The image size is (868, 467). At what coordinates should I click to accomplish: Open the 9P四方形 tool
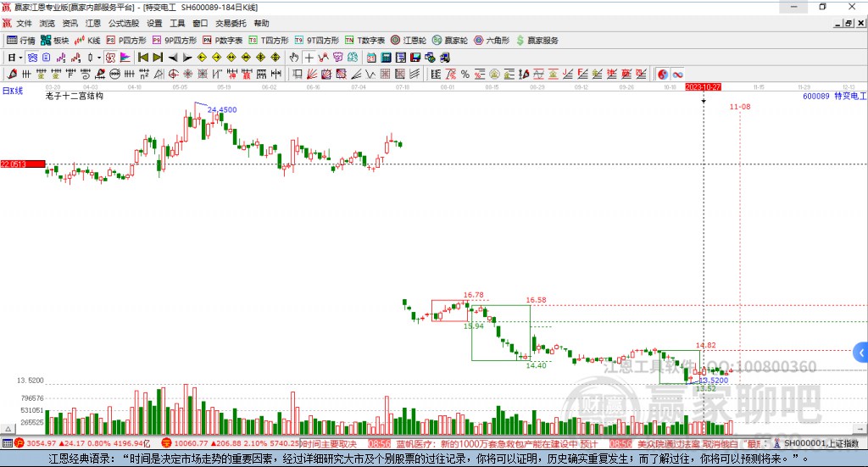pyautogui.click(x=175, y=41)
